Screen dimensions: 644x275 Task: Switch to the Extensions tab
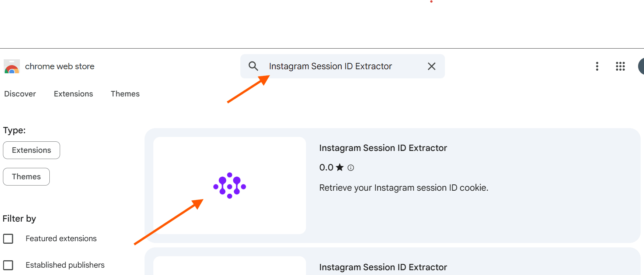pyautogui.click(x=73, y=94)
